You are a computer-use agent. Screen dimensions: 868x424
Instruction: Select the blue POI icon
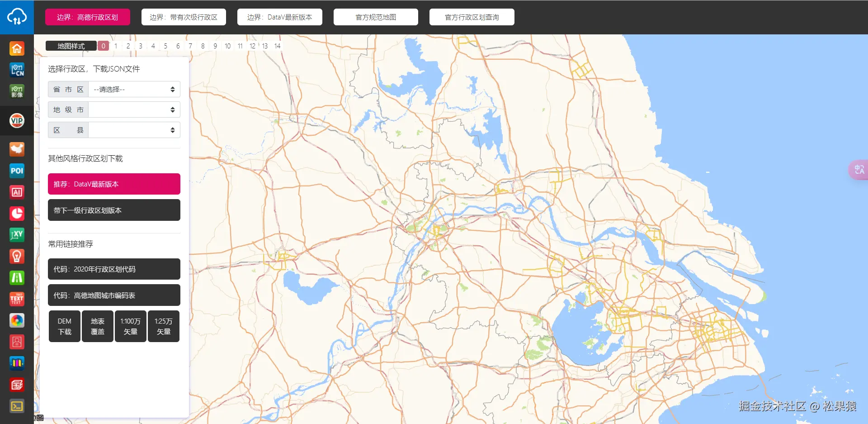[x=17, y=171]
